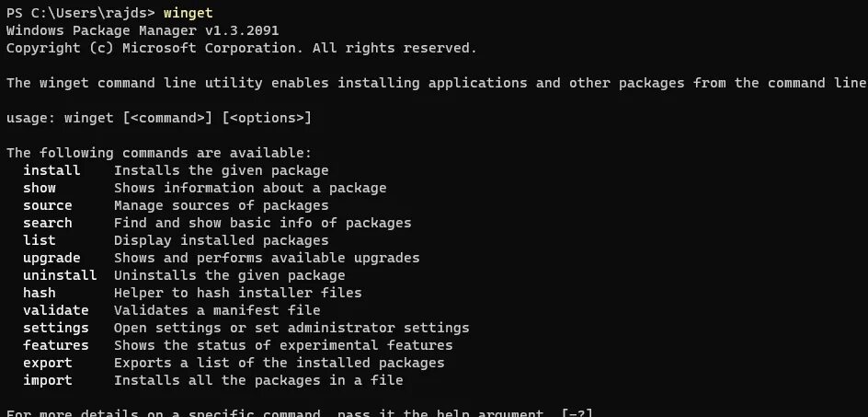This screenshot has width=868, height=417.
Task: Click the show command name
Action: click(x=40, y=188)
